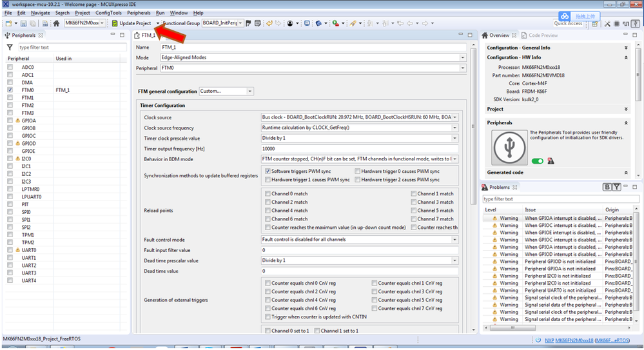Open the Timer clock prescale value dropdown

click(454, 138)
